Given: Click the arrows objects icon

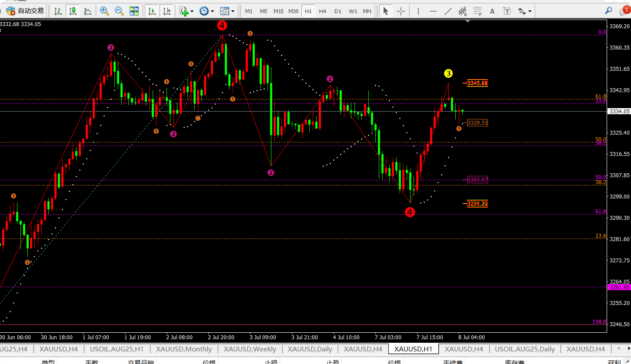Looking at the screenshot, I should [x=522, y=11].
